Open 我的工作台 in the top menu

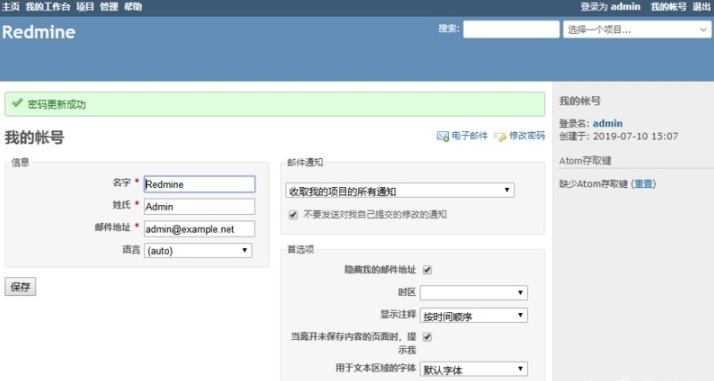click(48, 7)
